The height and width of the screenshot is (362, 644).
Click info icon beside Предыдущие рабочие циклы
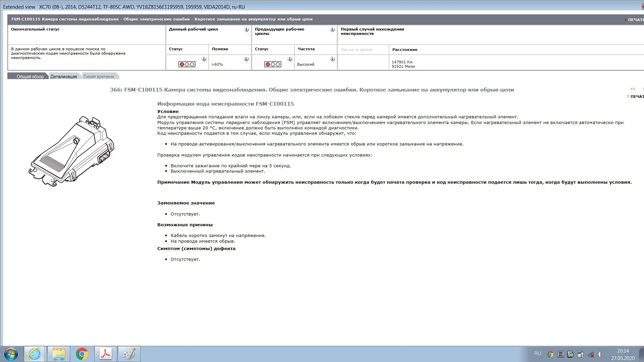coord(332,29)
